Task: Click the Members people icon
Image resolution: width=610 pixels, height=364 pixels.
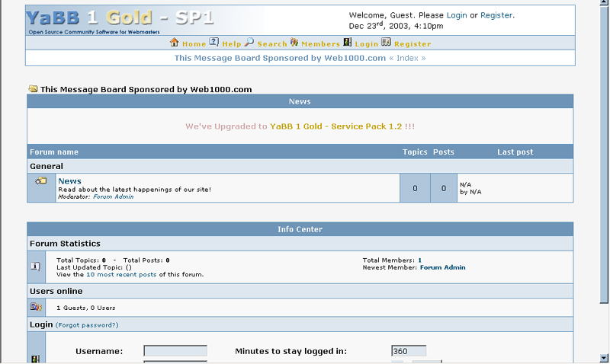Action: 294,42
